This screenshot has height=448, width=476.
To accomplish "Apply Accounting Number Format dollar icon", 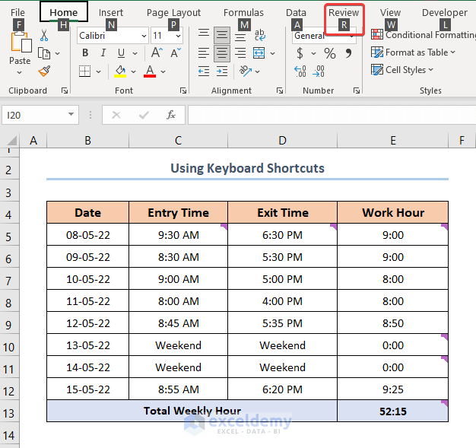I will (x=300, y=53).
